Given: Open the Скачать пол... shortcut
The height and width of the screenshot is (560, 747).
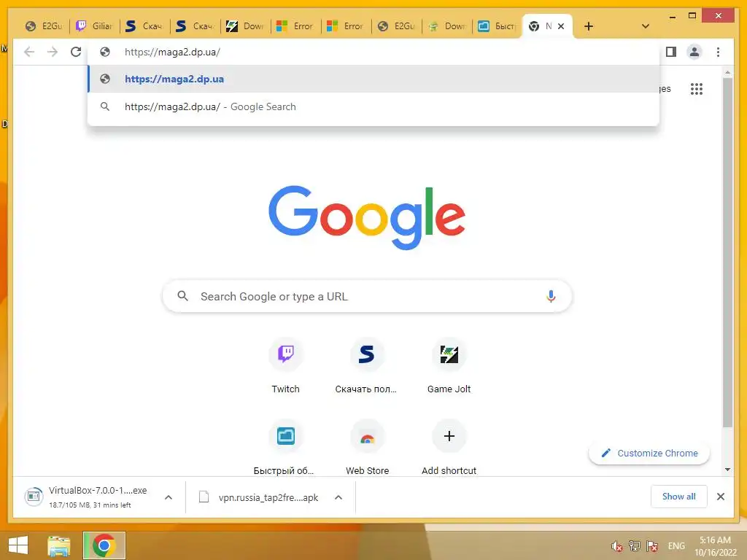Looking at the screenshot, I should [366, 366].
